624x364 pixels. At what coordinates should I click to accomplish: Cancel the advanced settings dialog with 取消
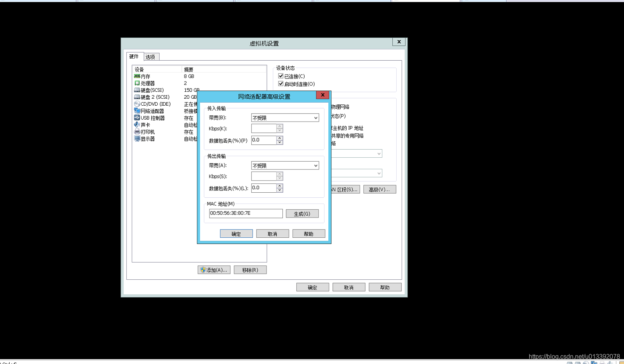click(272, 233)
